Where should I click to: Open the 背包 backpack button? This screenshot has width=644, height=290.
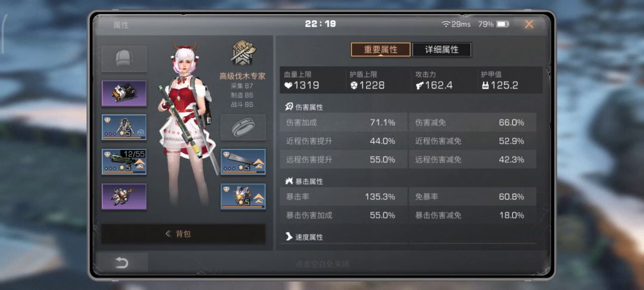183,234
